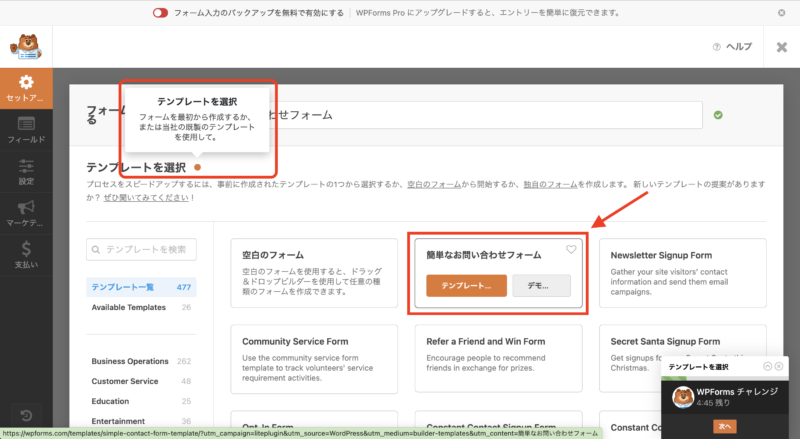Follow the ぜひ聞いてみてください link

click(x=146, y=198)
